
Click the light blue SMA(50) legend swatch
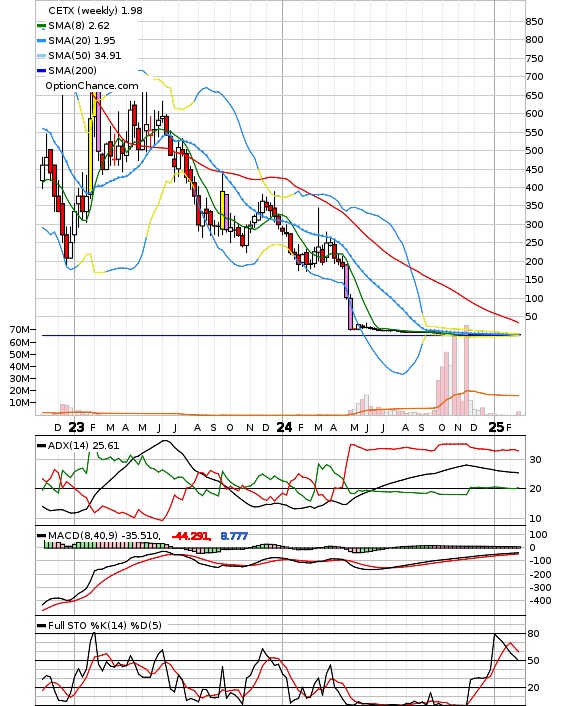(x=41, y=55)
